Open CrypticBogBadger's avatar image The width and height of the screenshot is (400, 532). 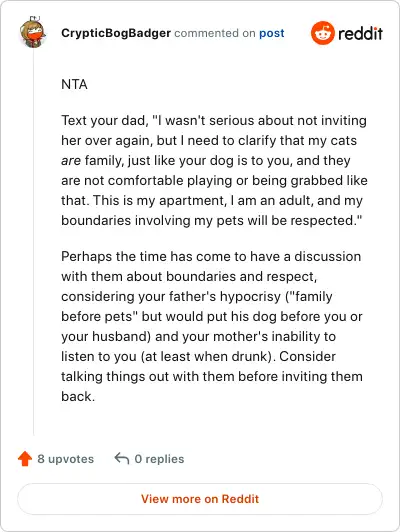click(x=33, y=33)
